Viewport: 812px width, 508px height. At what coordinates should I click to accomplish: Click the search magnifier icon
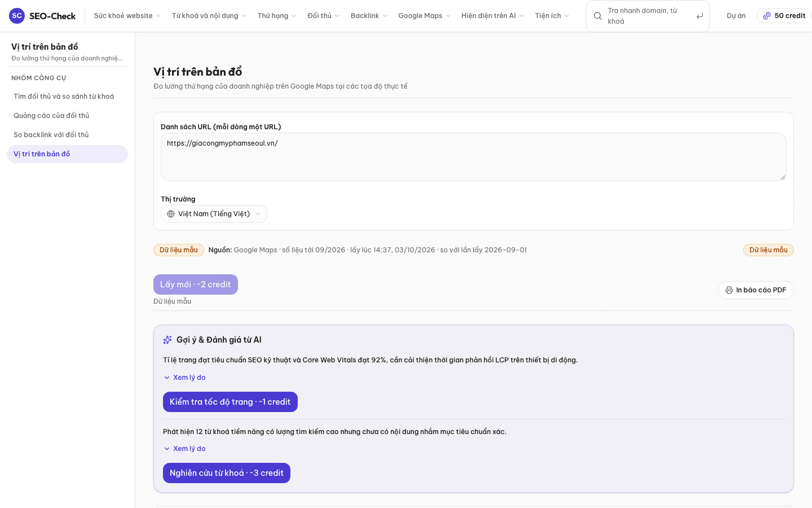(598, 16)
